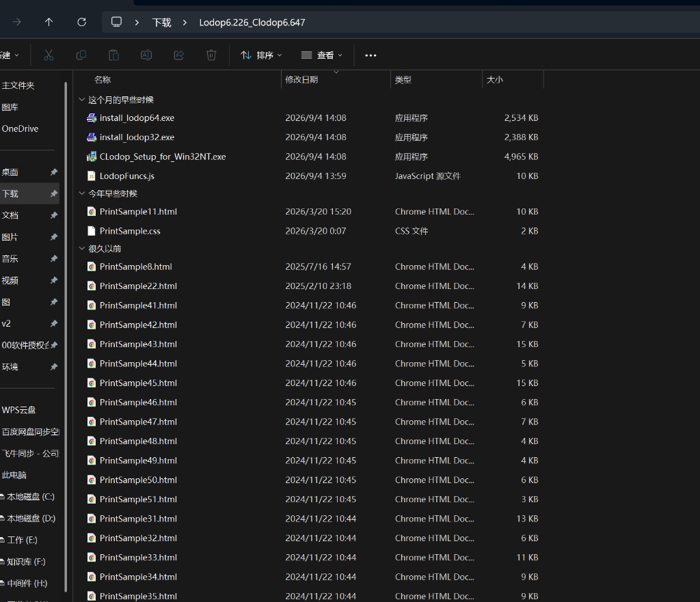The image size is (700, 602).
Task: Click Chrome icon of PrintSample11.html
Action: click(92, 212)
